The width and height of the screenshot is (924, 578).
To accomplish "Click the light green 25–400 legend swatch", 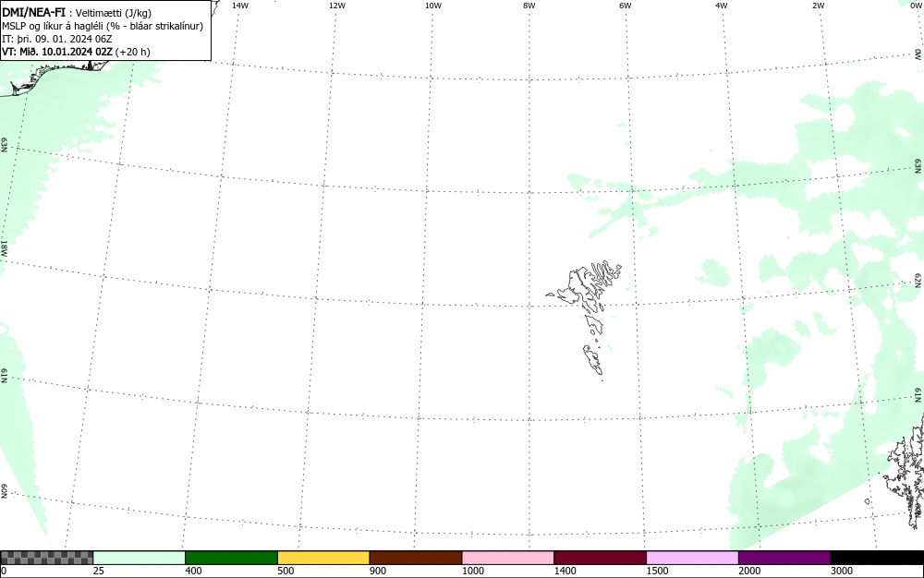I will click(x=140, y=558).
